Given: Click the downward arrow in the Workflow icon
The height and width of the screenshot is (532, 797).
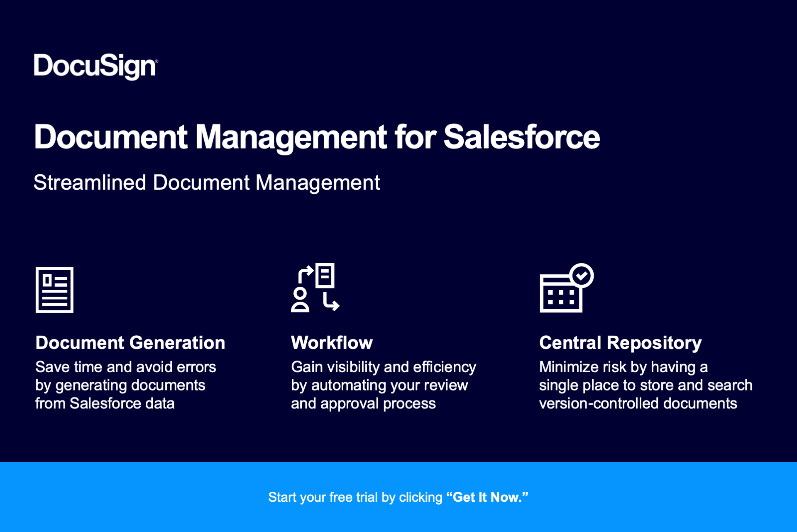Looking at the screenshot, I should pos(331,303).
